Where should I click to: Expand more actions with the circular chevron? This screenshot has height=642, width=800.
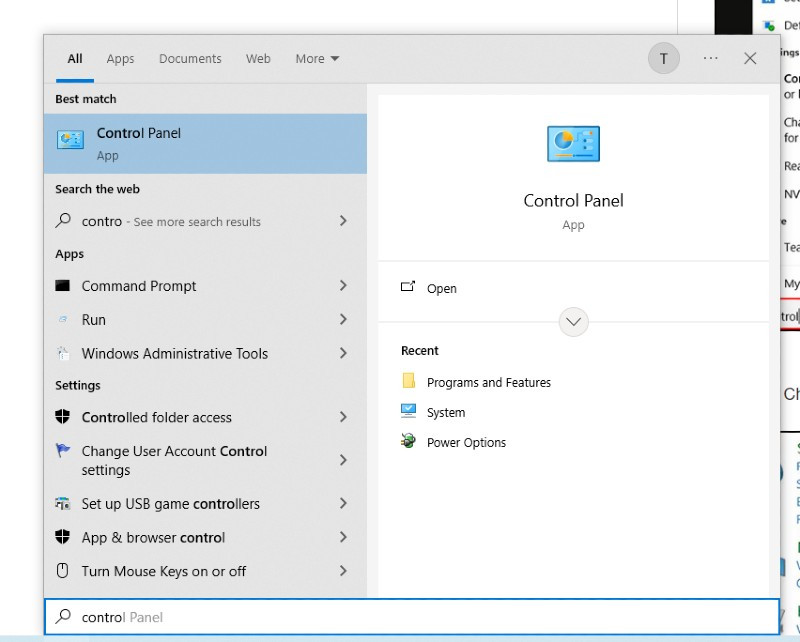tap(573, 322)
